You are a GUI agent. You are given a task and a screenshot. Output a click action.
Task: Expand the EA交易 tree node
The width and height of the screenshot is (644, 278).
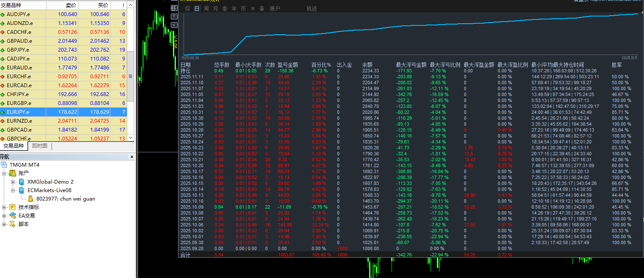(x=4, y=215)
